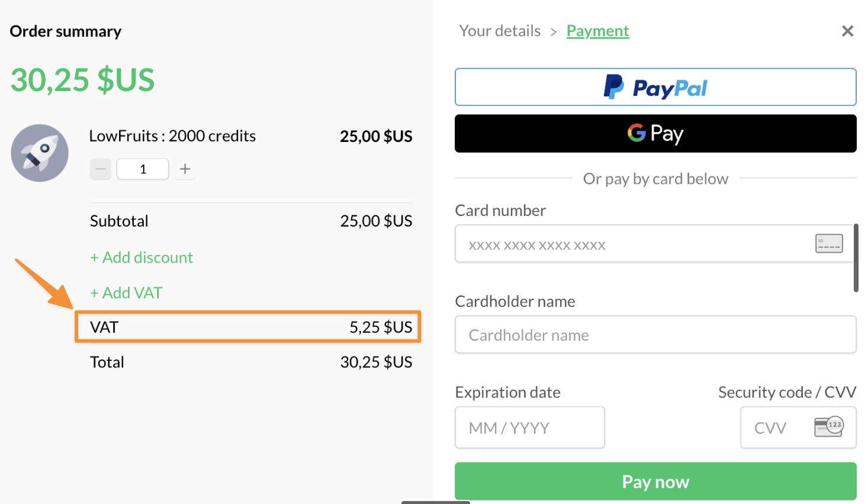Go back to Your details step

tap(500, 31)
